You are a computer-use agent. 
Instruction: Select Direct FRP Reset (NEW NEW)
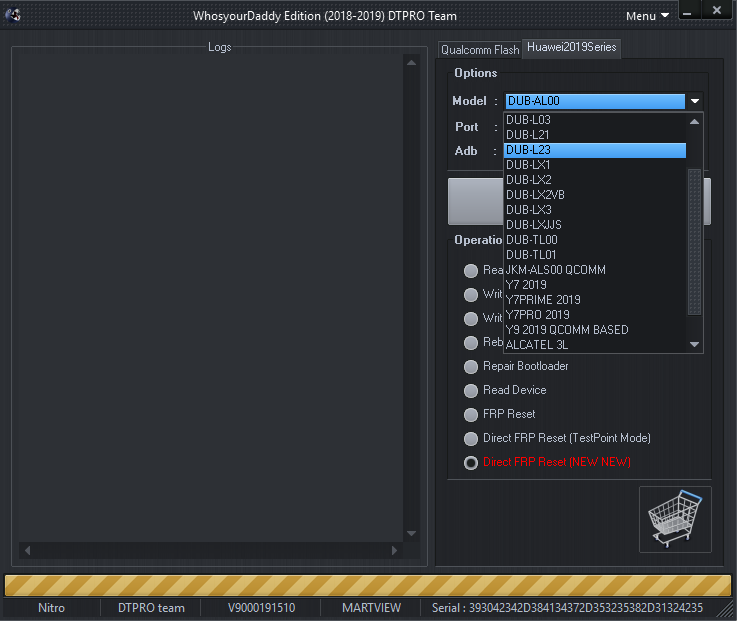[x=547, y=462]
